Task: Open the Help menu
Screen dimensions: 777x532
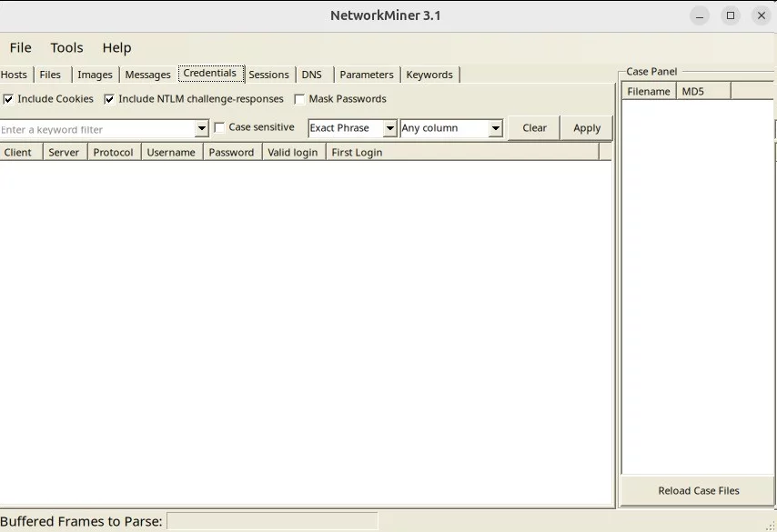Action: pos(116,47)
